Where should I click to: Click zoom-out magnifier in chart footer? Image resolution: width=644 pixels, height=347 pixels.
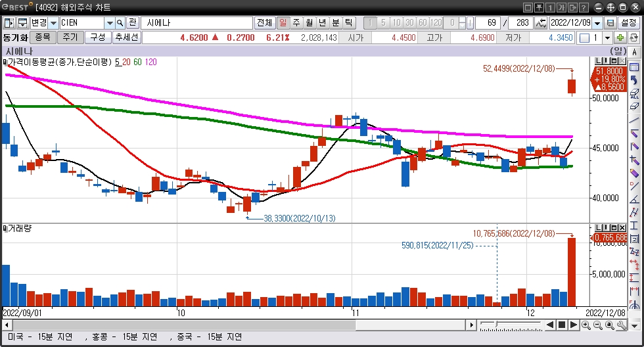[598, 325]
